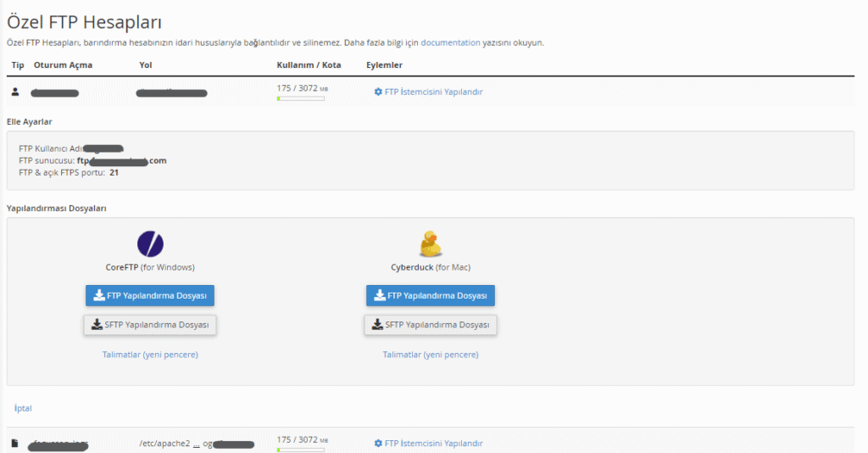
Task: Open Talimatlar link under CoreFTP
Action: (150, 355)
